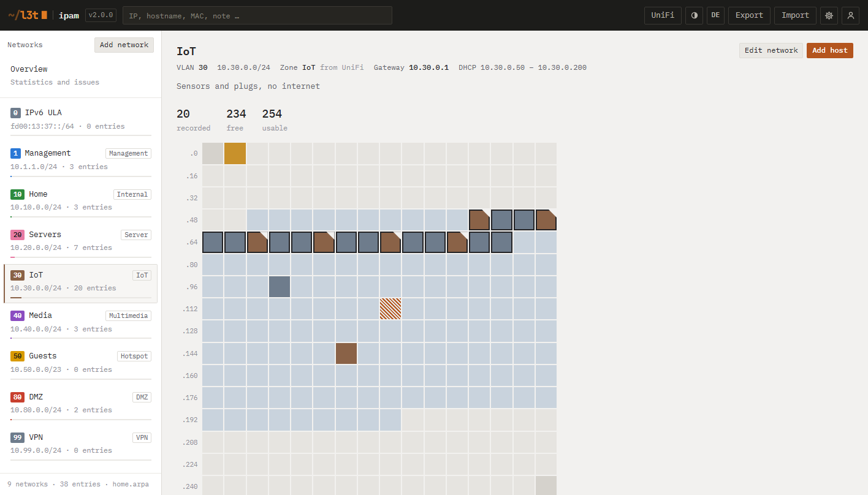Open settings via the gear icon
This screenshot has width=868, height=495.
tap(829, 15)
